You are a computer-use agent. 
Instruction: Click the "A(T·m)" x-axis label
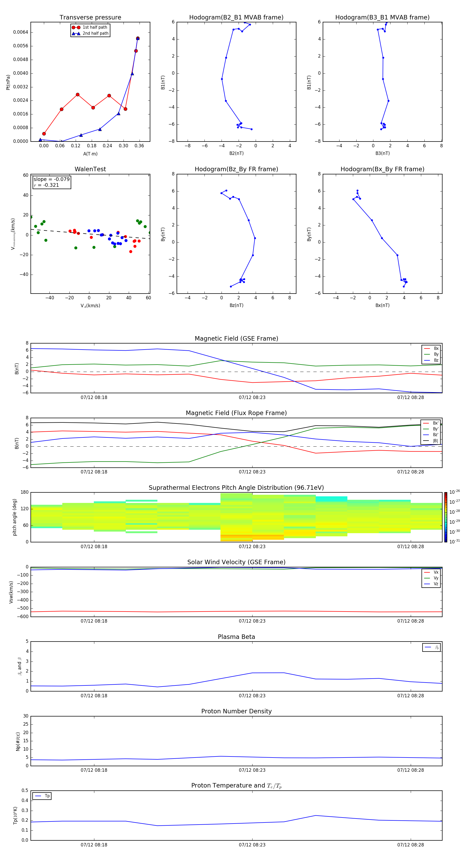[x=90, y=154]
